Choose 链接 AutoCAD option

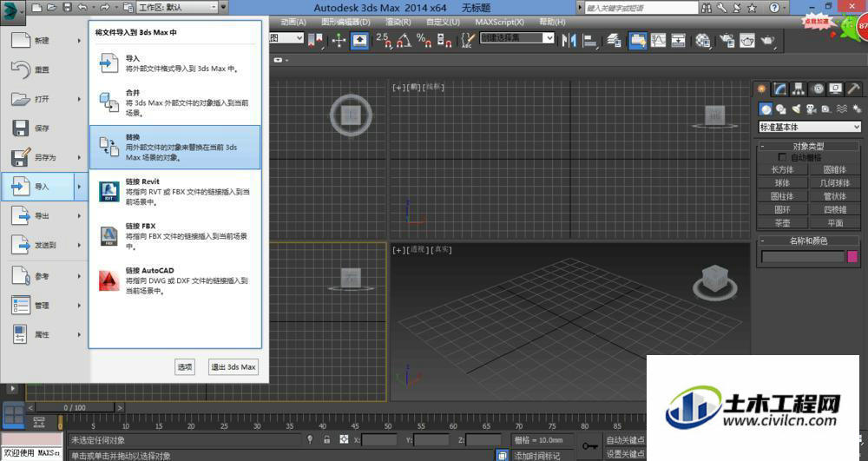point(175,280)
